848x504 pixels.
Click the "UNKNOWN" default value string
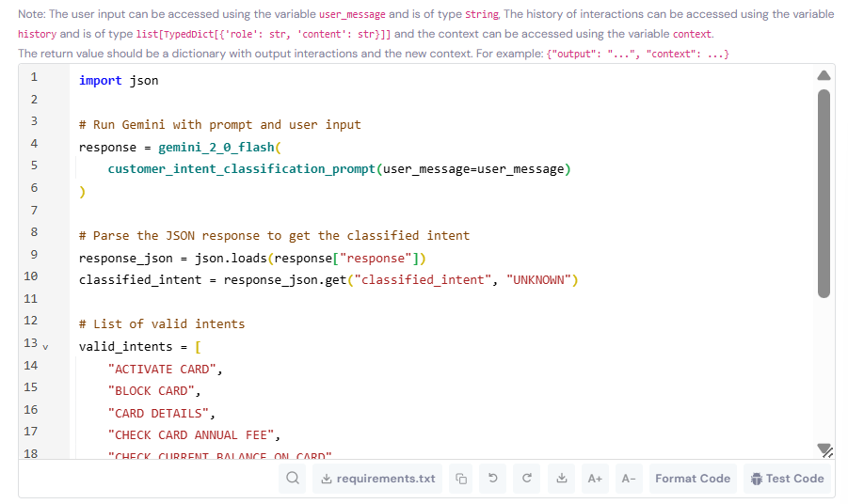tap(540, 280)
